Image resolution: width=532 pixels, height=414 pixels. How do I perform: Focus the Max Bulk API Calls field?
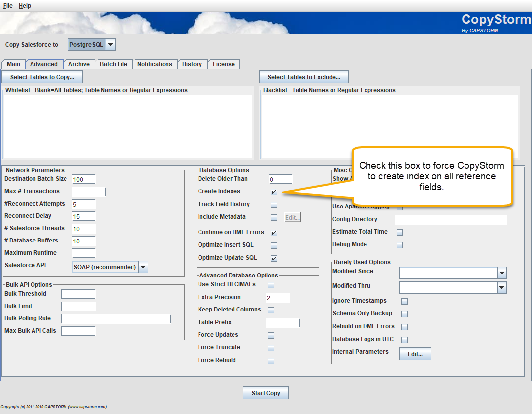point(78,331)
